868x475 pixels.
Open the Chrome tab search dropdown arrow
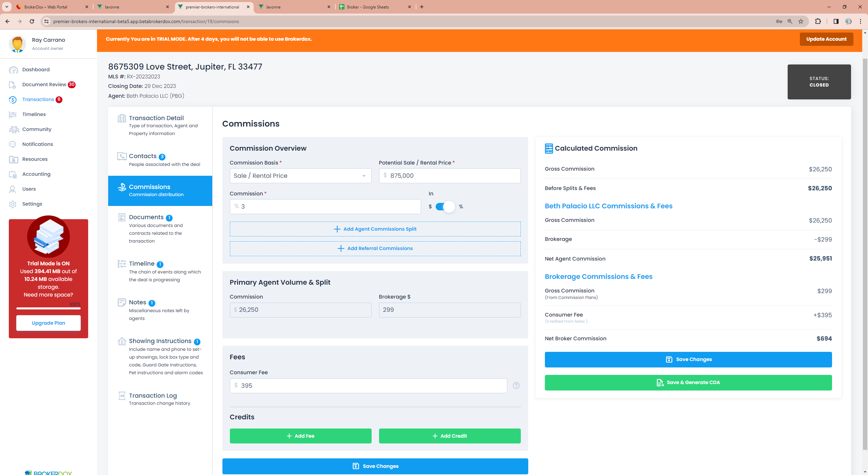[6, 7]
